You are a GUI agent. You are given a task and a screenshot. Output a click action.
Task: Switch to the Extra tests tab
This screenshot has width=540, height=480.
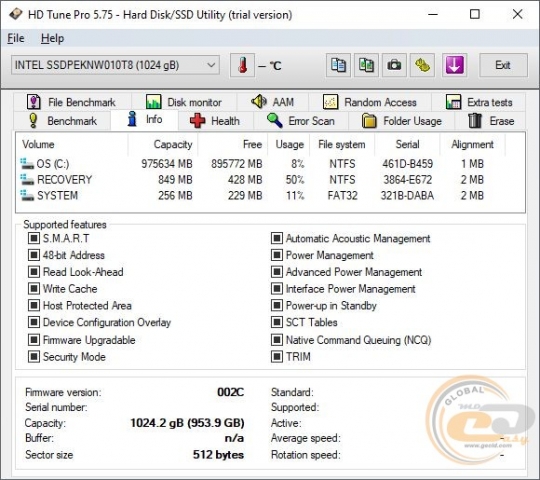(479, 102)
